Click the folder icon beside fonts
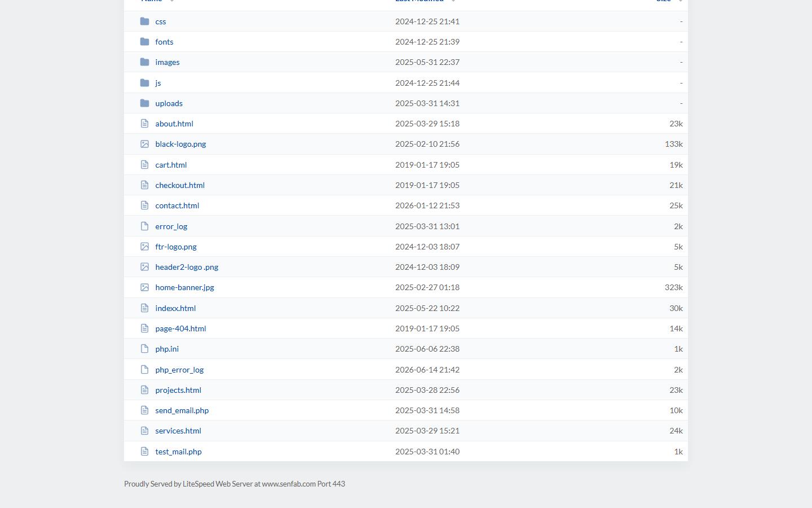This screenshot has width=812, height=508. (x=144, y=42)
